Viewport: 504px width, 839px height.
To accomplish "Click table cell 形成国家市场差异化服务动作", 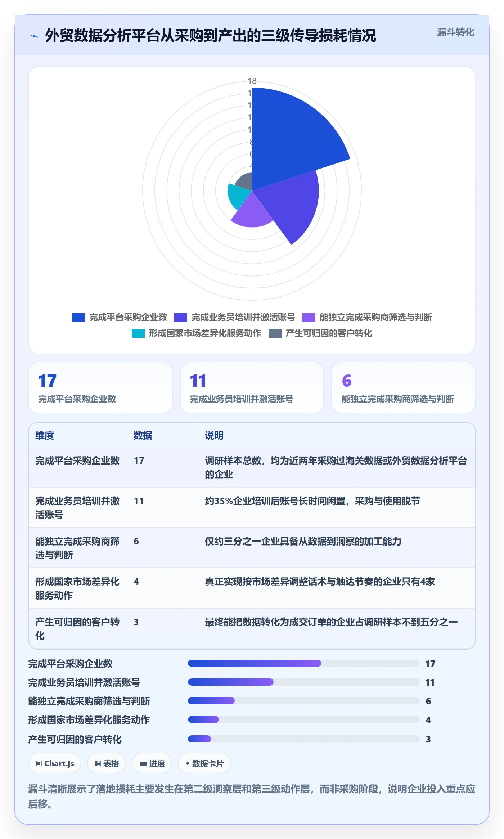I will click(77, 588).
